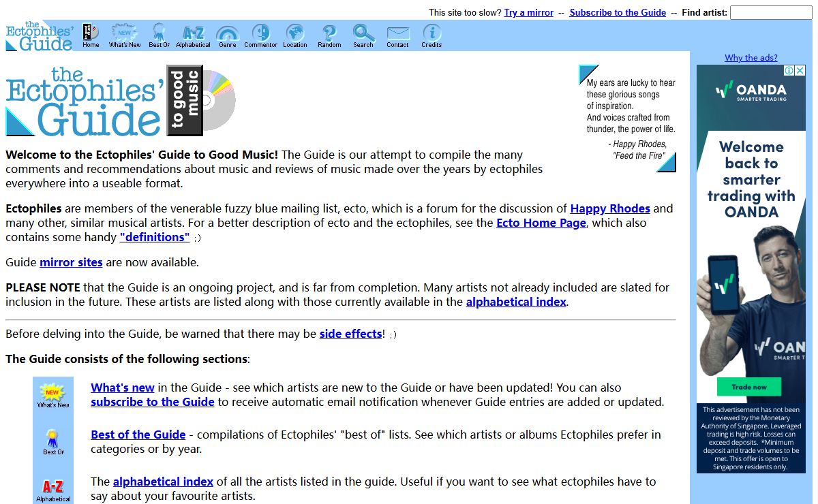Browse by the Location globe icon

[295, 36]
